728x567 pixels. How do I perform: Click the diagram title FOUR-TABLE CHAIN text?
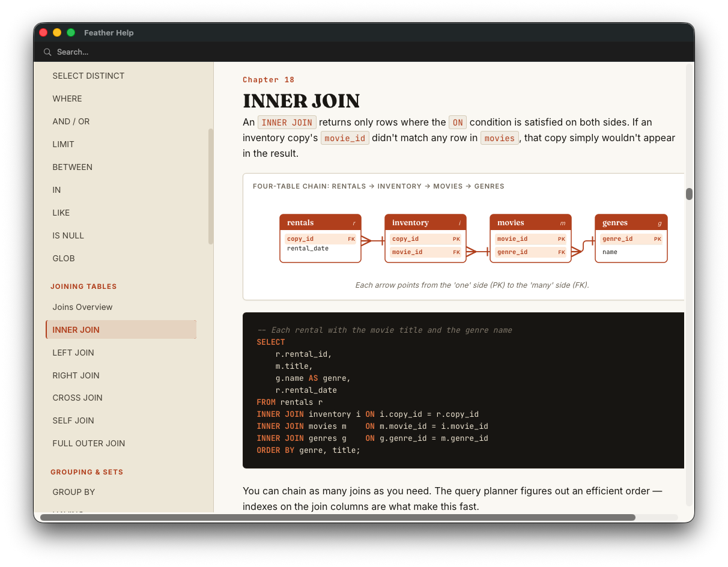click(378, 186)
